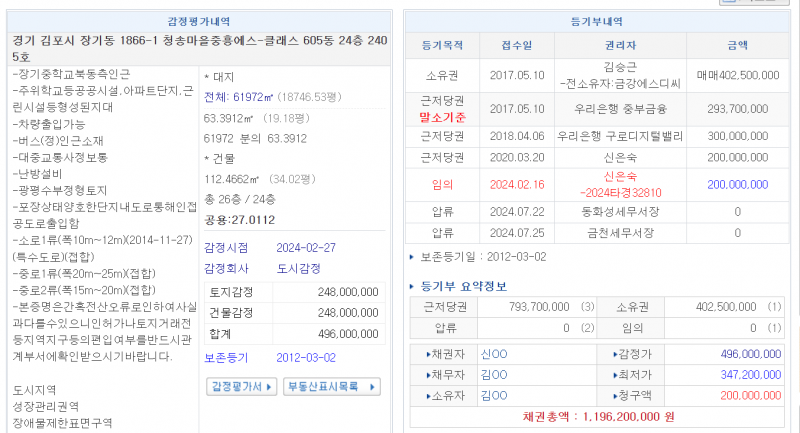Click the 채권총액 1,196,200,000 원 total row
The width and height of the screenshot is (800, 433).
coord(600,416)
